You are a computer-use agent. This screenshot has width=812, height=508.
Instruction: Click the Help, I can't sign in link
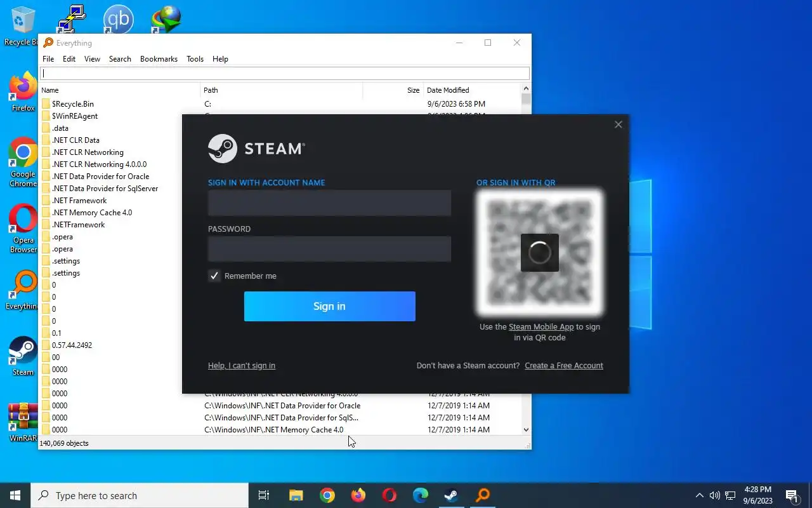point(242,366)
